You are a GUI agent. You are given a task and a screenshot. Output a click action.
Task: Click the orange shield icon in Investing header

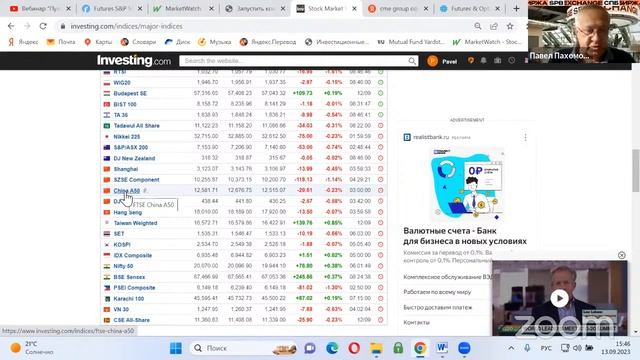(x=471, y=60)
